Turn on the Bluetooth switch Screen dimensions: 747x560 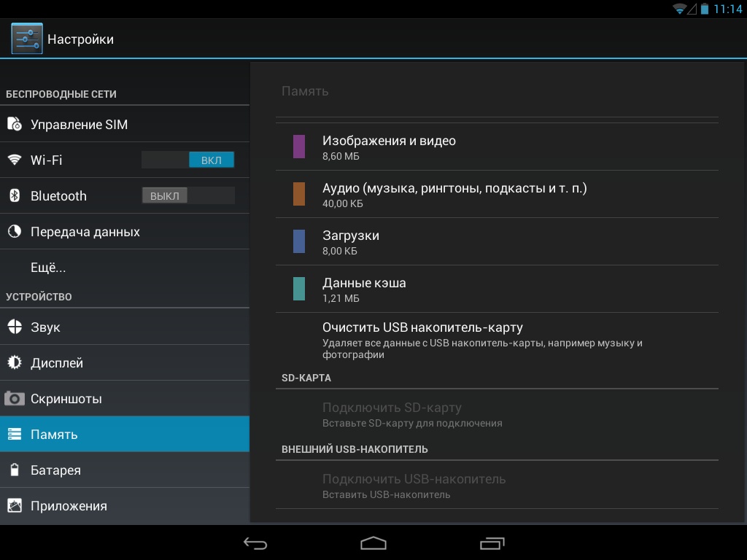(x=188, y=195)
